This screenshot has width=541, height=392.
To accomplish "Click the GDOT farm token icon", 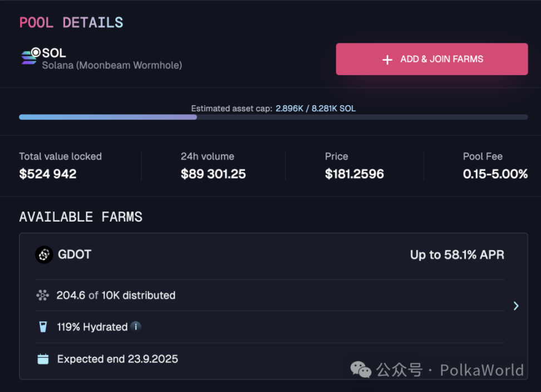I will pyautogui.click(x=43, y=254).
